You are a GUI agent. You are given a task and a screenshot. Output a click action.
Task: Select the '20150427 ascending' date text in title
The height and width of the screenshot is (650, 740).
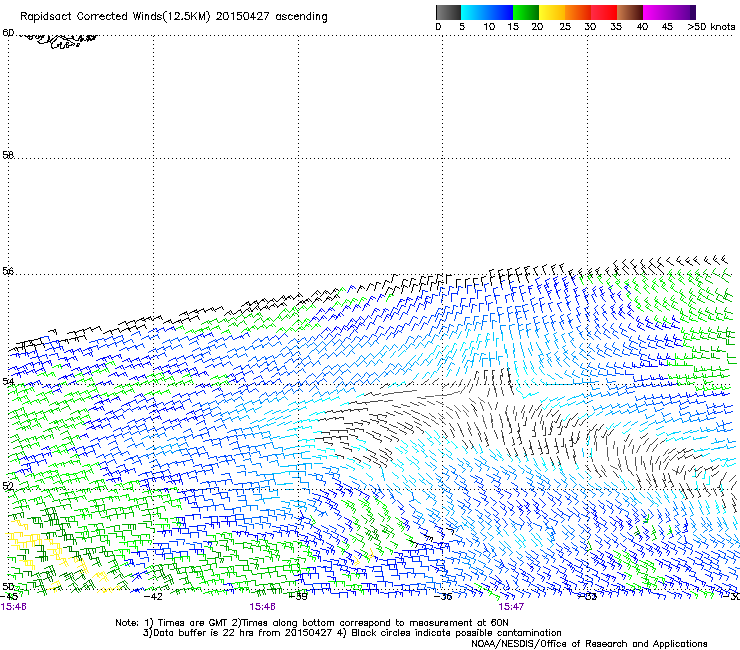(x=271, y=17)
